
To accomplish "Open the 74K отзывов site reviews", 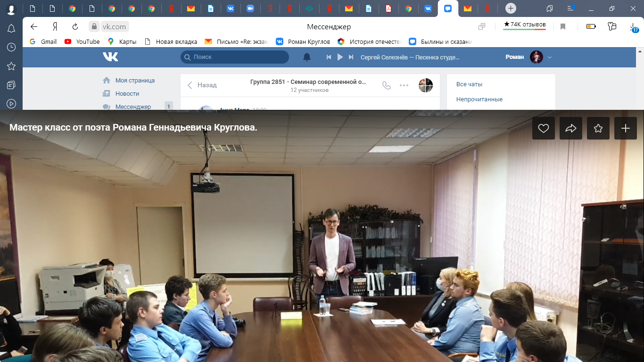I will [x=525, y=25].
